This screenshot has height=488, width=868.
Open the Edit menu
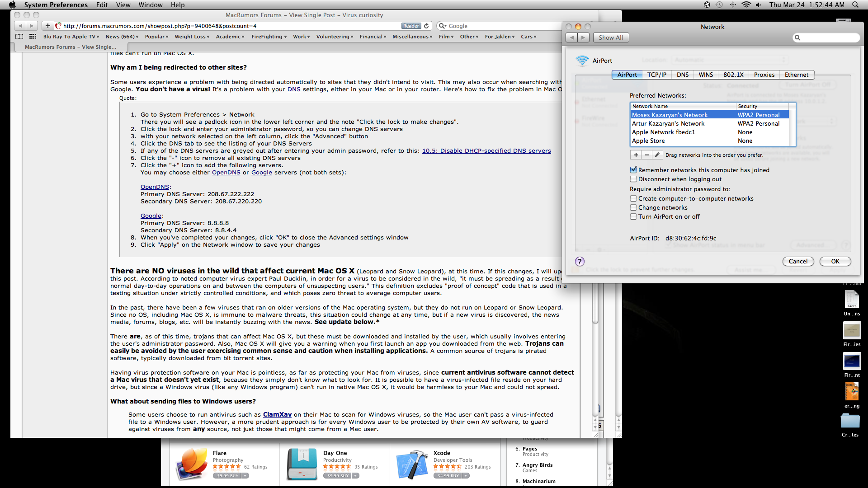[x=102, y=5]
